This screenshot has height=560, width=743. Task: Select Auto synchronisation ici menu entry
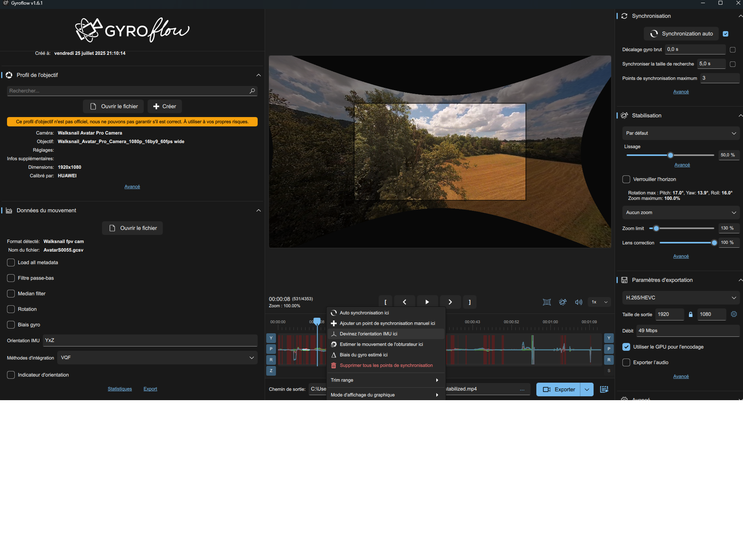tap(364, 313)
